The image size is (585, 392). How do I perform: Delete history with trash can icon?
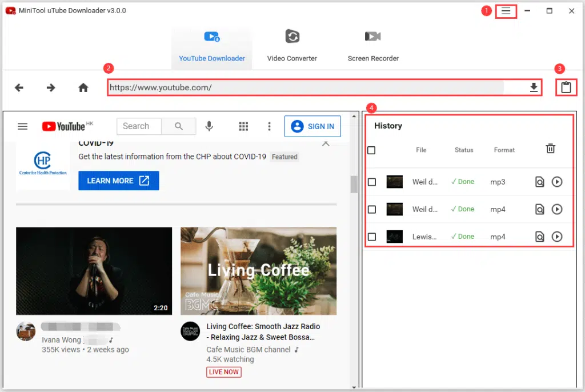(x=550, y=149)
